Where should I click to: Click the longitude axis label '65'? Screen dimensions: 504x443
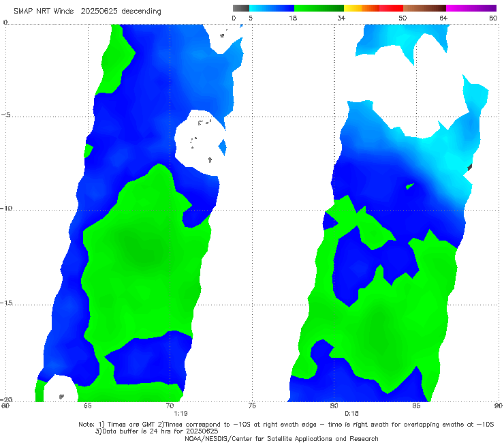tap(87, 406)
